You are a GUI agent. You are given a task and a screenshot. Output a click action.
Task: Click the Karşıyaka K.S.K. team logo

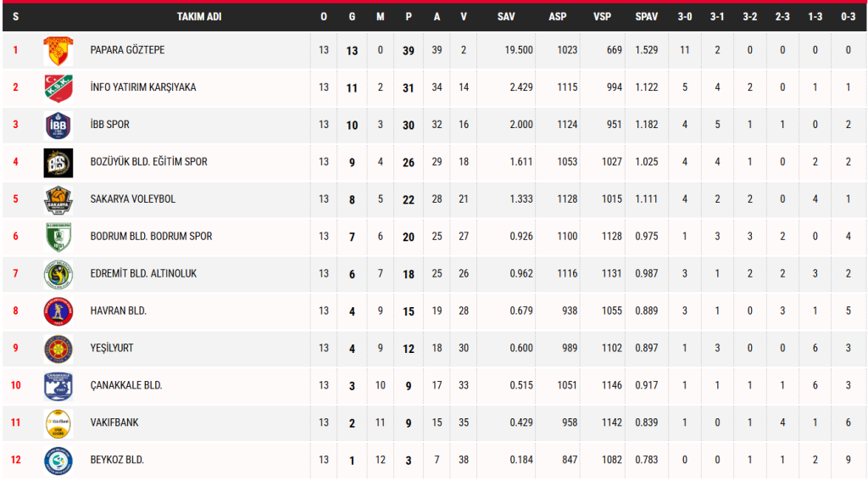(58, 87)
